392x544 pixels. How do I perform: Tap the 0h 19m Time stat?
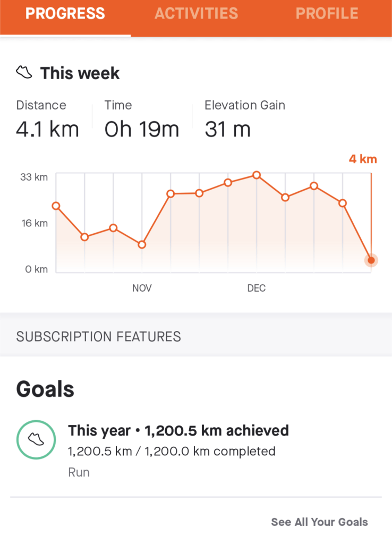point(141,129)
